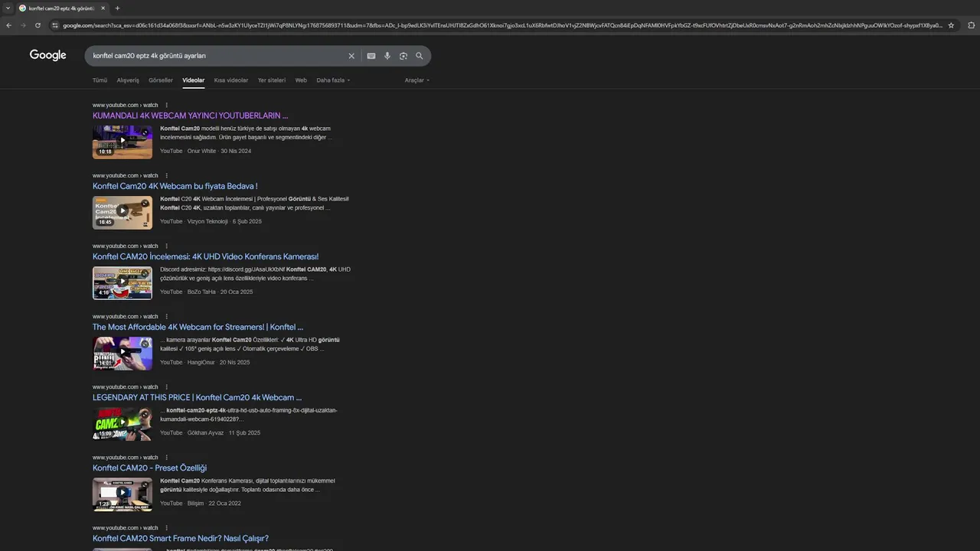Play the 4:10 video thumbnail
The image size is (980, 551).
[x=122, y=282]
